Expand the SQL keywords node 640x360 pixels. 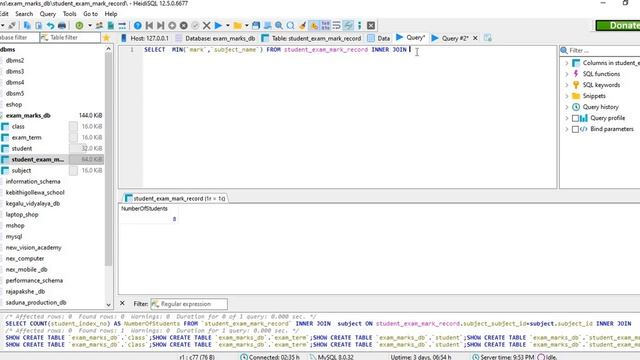coord(567,85)
